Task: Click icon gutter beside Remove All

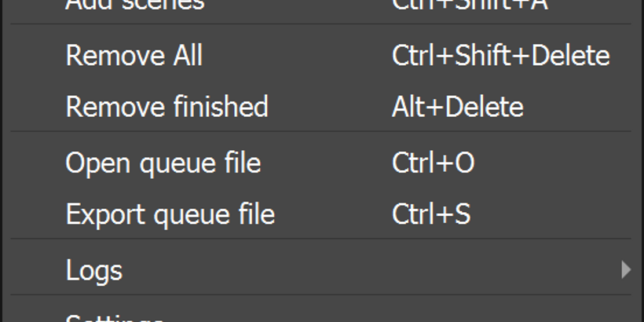Action: click(36, 55)
